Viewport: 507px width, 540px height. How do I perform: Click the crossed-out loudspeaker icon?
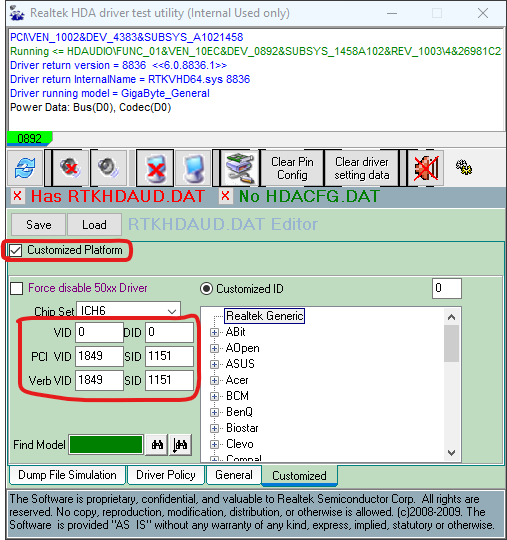coord(426,168)
